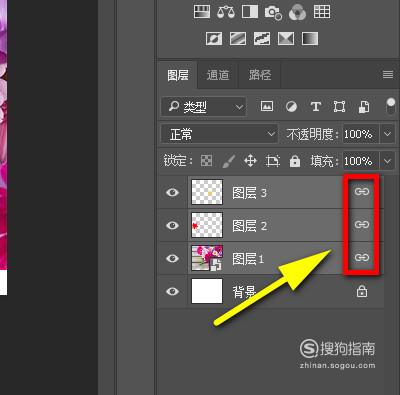The image size is (400, 395).
Task: Select the 图层 1 smart object thumbnail
Action: (x=207, y=258)
